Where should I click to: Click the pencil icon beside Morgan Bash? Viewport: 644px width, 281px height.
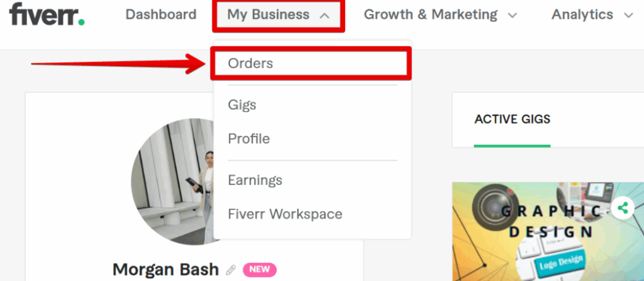(x=231, y=270)
